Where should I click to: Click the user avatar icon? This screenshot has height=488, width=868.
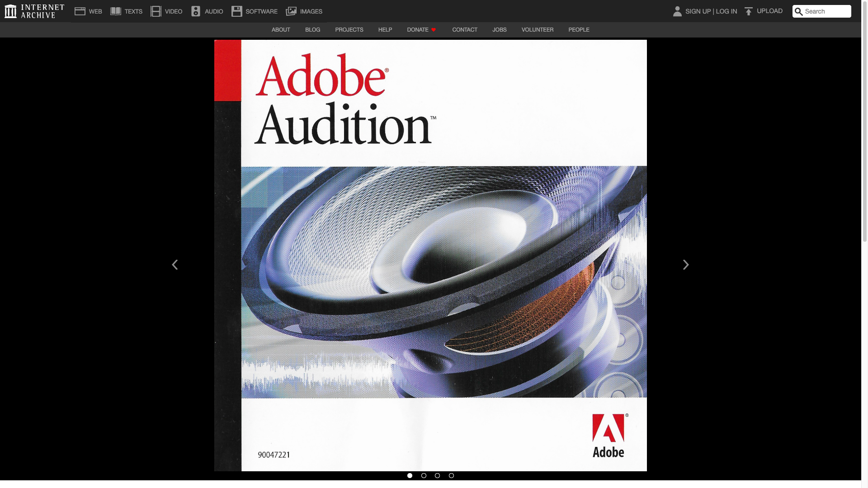(x=677, y=11)
